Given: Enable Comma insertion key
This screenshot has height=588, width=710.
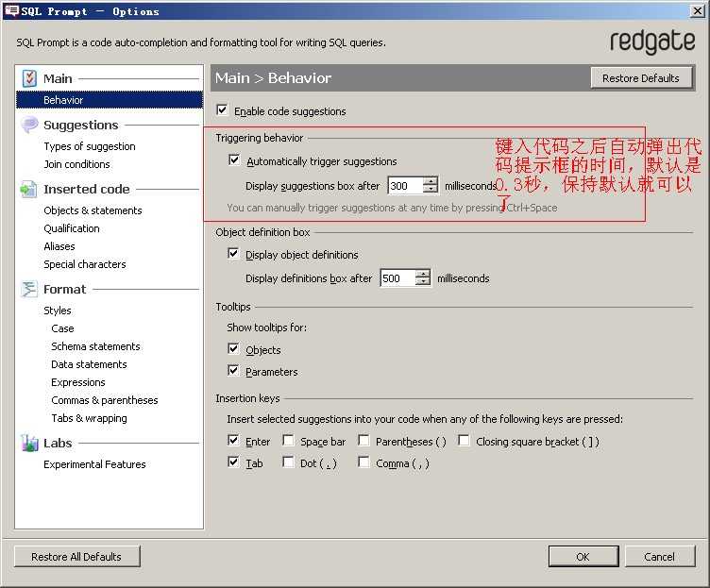Looking at the screenshot, I should point(363,462).
